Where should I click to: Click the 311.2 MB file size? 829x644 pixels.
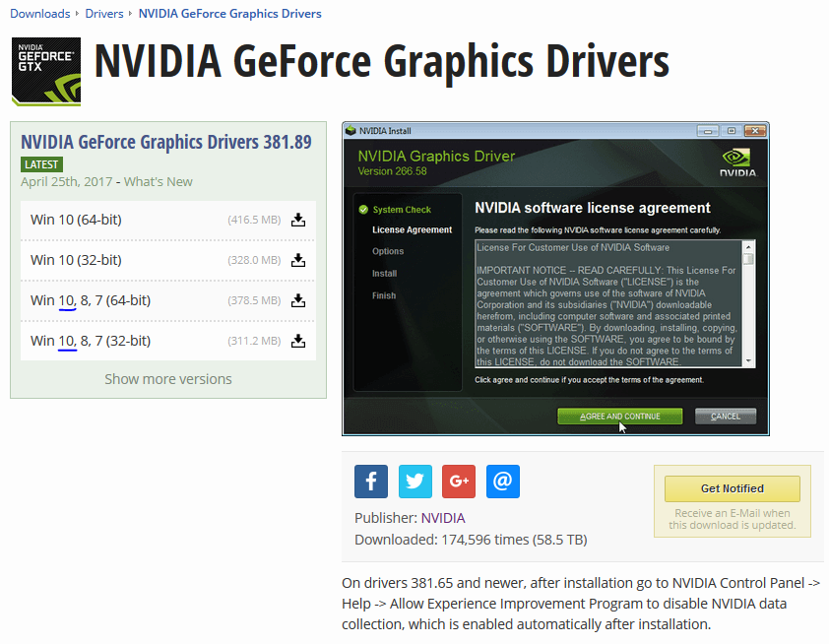(x=254, y=341)
